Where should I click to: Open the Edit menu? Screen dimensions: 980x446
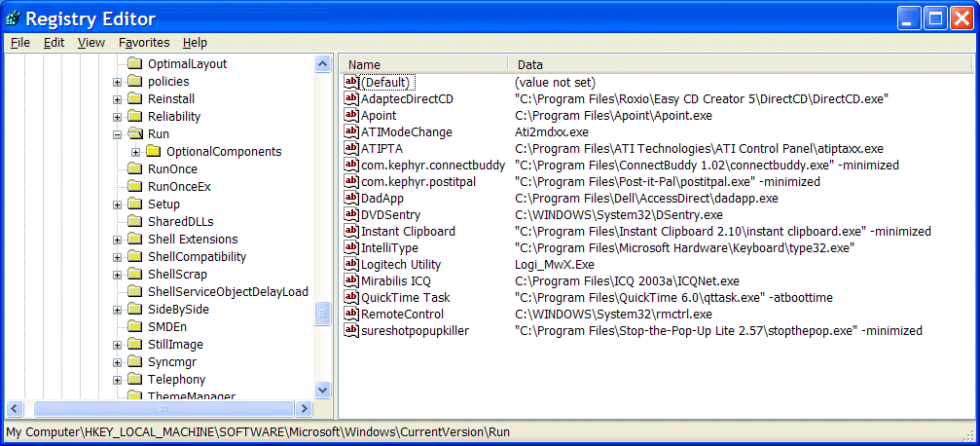coord(54,43)
